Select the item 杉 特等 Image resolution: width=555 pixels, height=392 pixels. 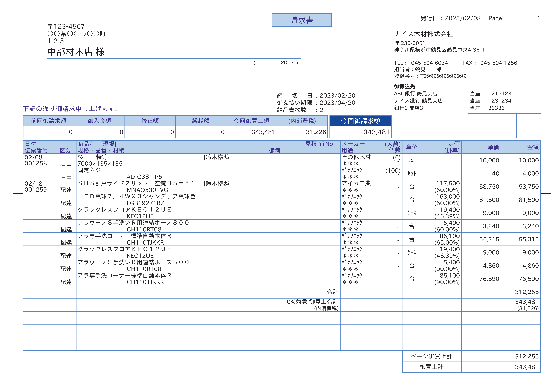(93, 157)
